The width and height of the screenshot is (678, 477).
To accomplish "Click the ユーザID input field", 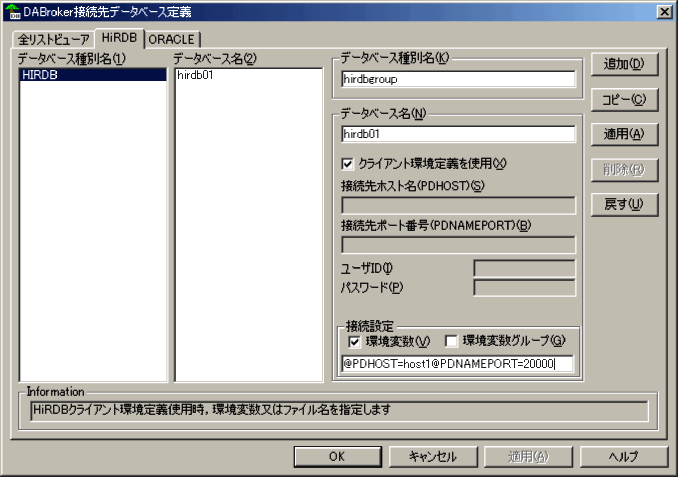I will tap(524, 268).
